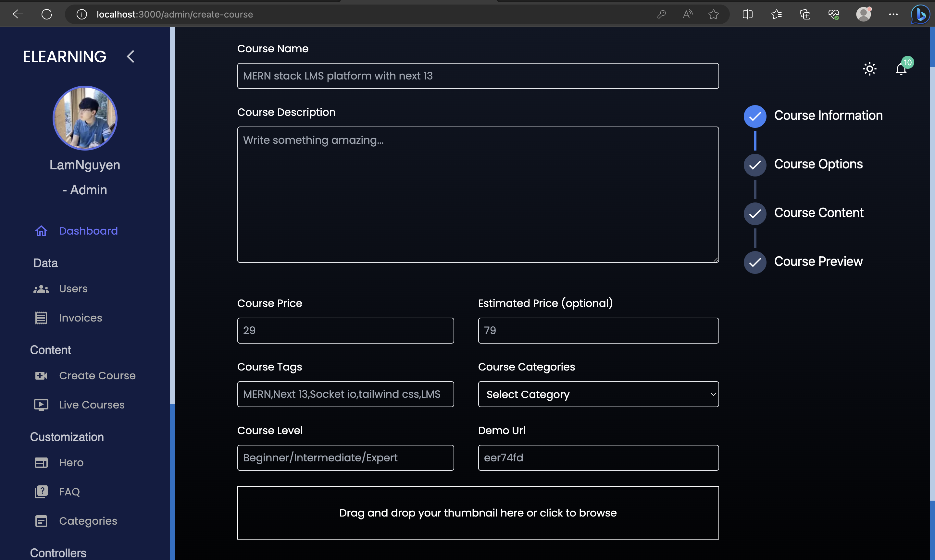Select the Course Options step checkmark
This screenshot has width=935, height=560.
[x=754, y=165]
